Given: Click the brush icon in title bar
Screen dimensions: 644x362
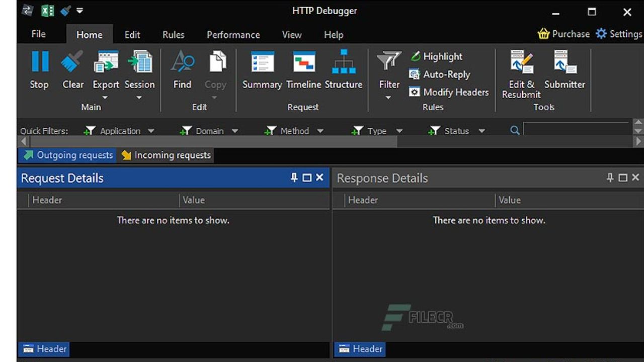Looking at the screenshot, I should pyautogui.click(x=65, y=11).
